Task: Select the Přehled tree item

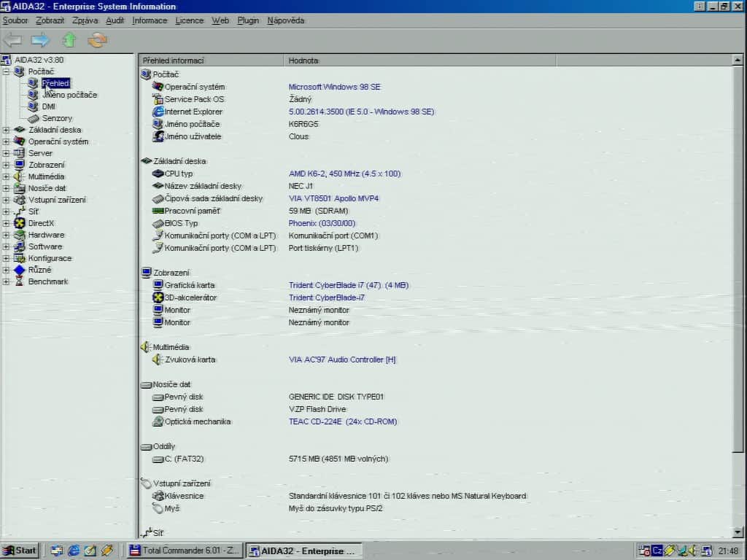Action: (55, 83)
